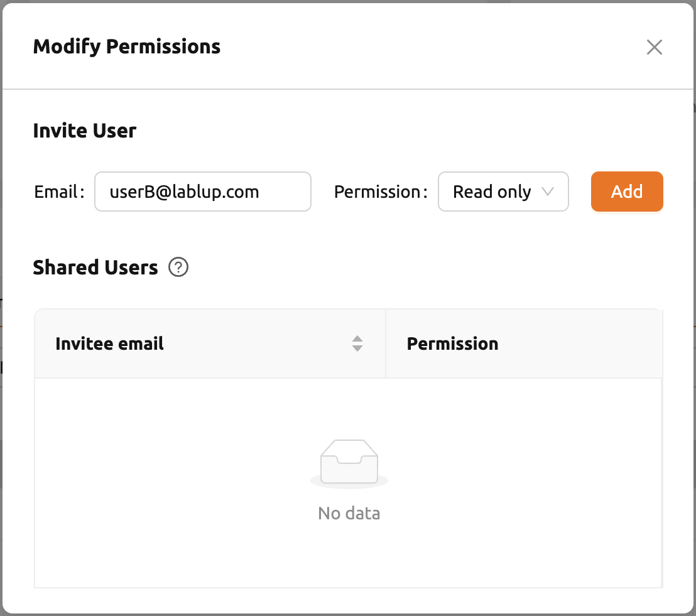Click the Invite User section heading
Viewport: 696px width, 616px height.
85,131
